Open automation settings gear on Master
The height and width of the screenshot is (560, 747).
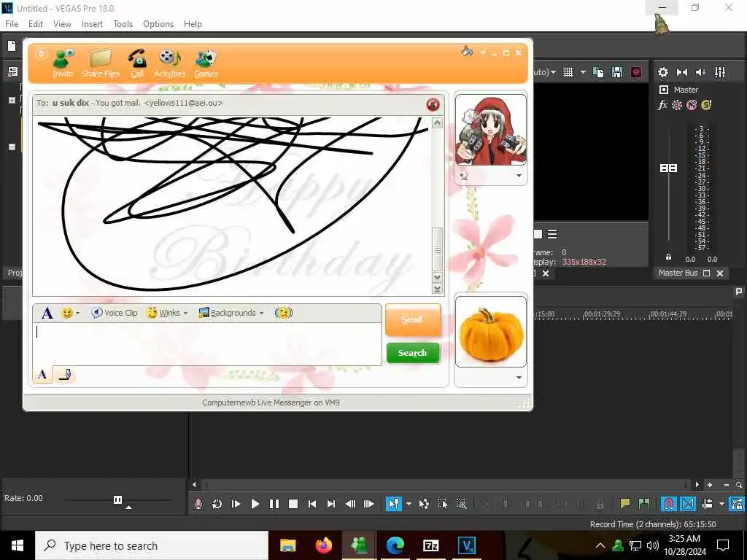click(677, 105)
